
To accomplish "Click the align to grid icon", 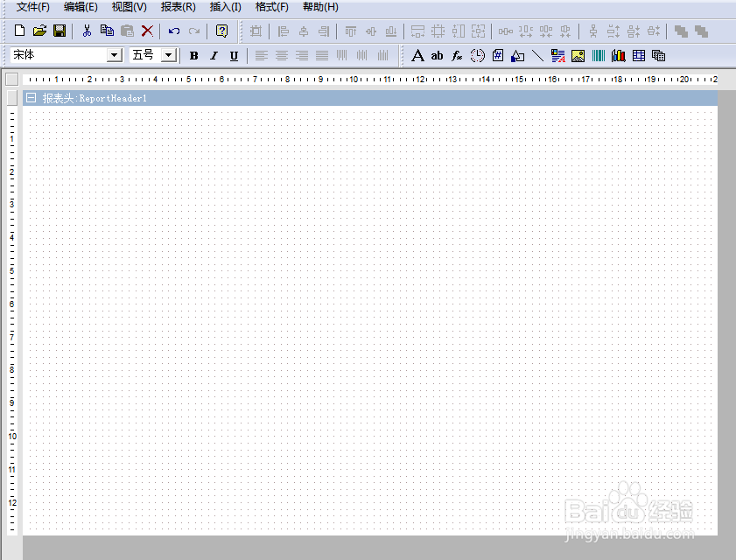I will [256, 31].
